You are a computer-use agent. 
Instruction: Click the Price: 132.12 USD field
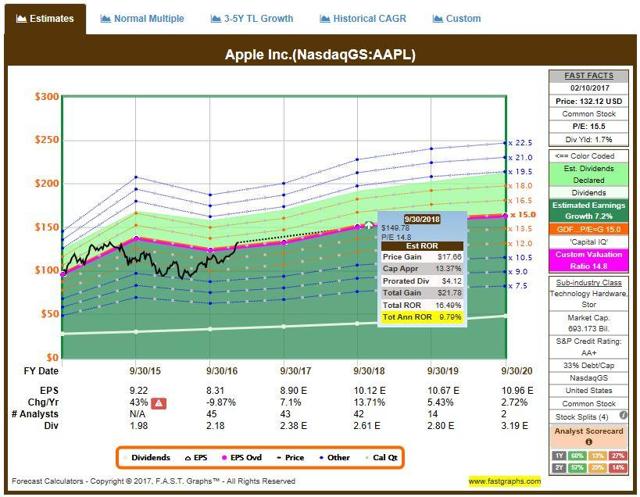589,101
